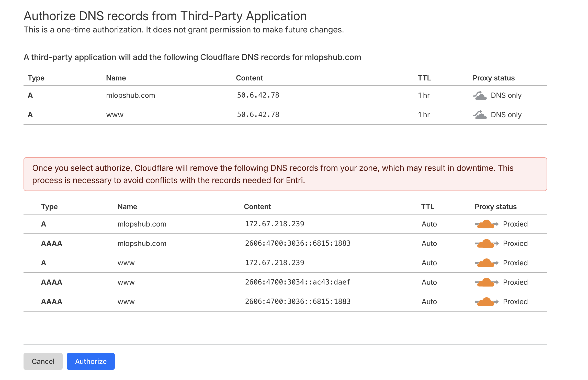
Task: Click the 'A third-party application will add' sentence
Action: [192, 57]
